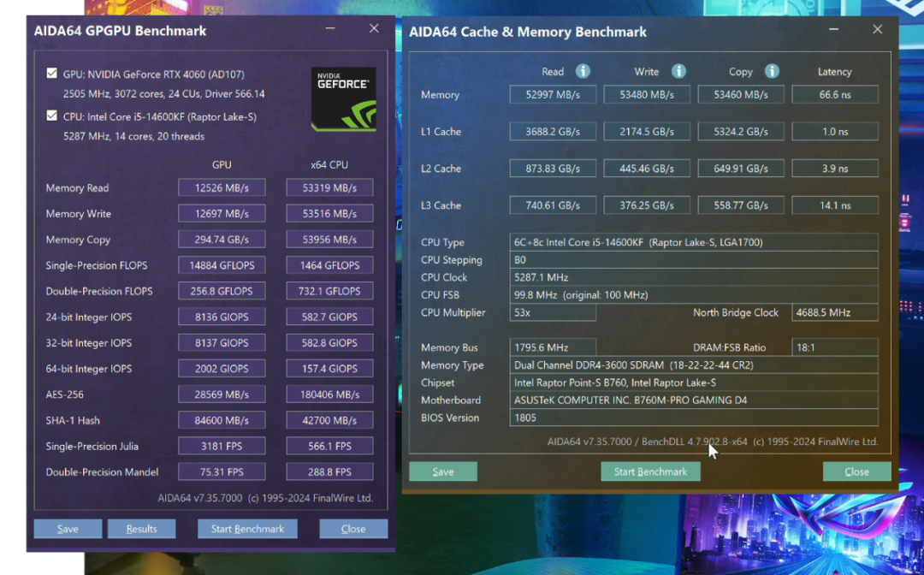The height and width of the screenshot is (575, 924).
Task: Open Results in the GPGPU Benchmark window
Action: (x=141, y=529)
